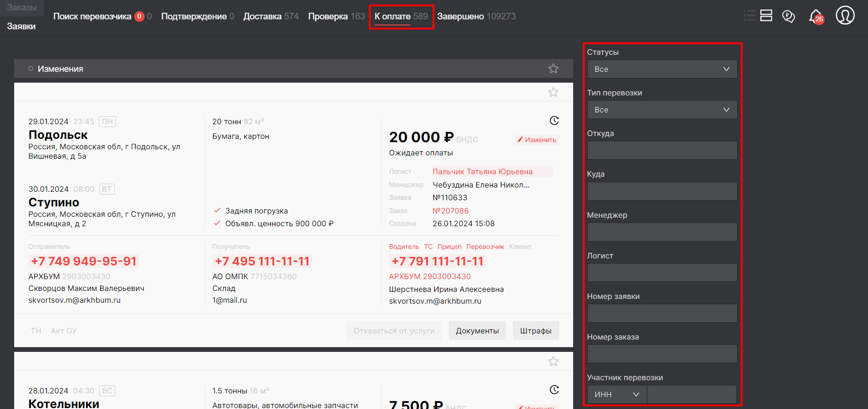This screenshot has height=409, width=868.
Task: Focus the Откуда filter field
Action: (662, 150)
